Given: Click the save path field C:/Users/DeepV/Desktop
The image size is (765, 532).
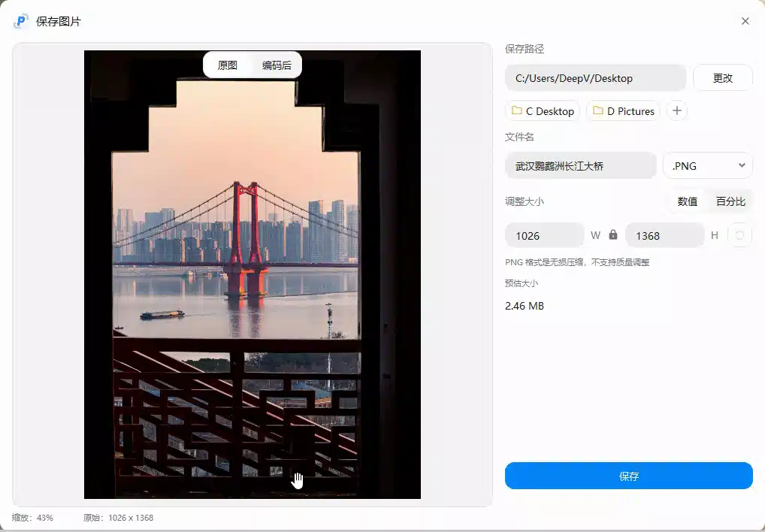Looking at the screenshot, I should tap(594, 77).
